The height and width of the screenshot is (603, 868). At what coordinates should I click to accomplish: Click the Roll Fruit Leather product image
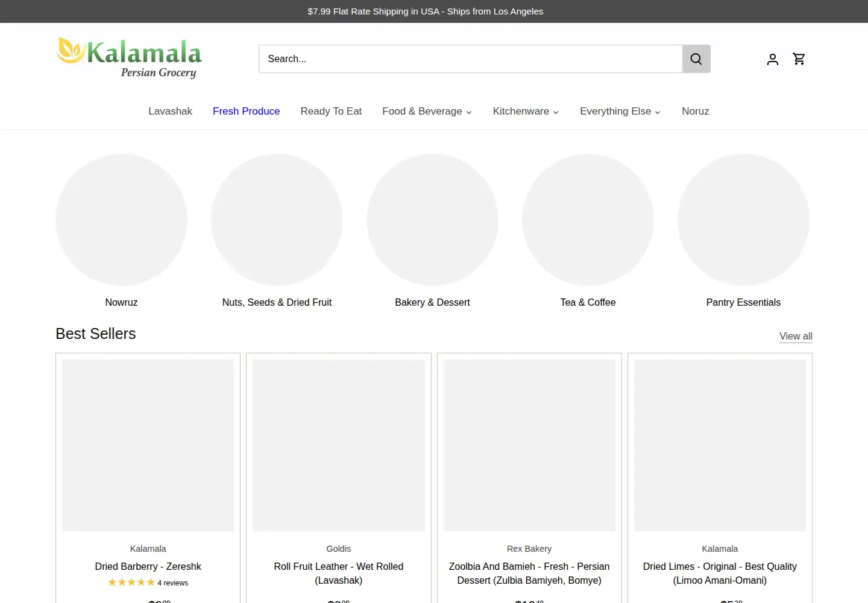click(x=339, y=445)
